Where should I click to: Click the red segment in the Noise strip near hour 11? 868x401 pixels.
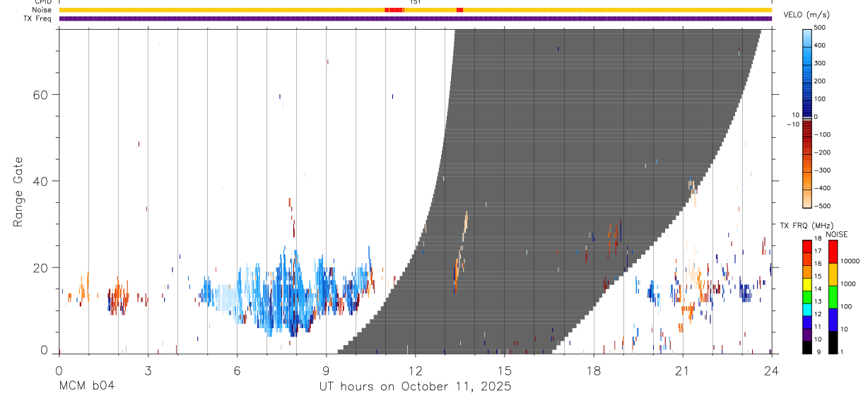click(394, 10)
